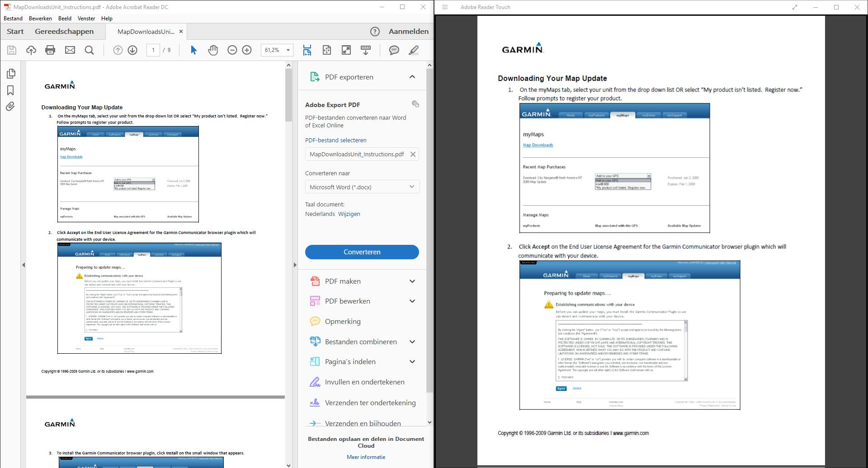Click the Aanmelden sign-in button
868x468 pixels.
tap(409, 32)
